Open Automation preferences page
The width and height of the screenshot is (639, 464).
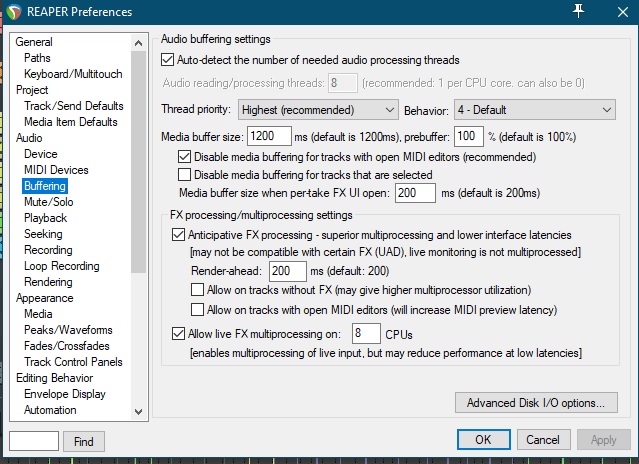point(50,410)
